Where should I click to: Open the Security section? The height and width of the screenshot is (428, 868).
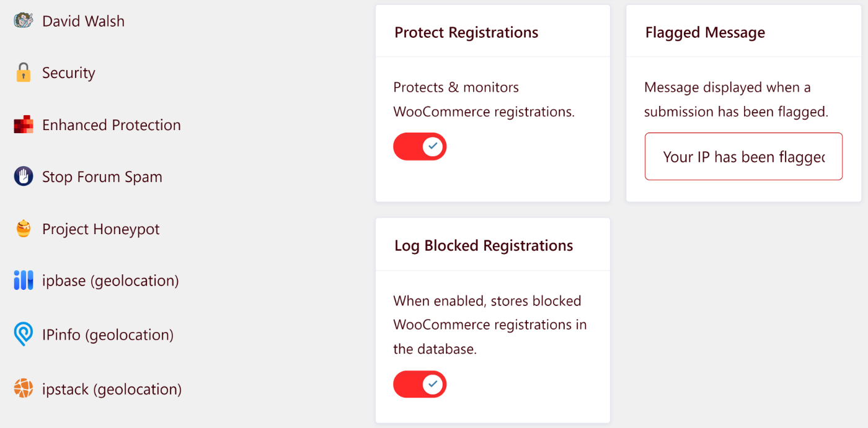click(68, 72)
